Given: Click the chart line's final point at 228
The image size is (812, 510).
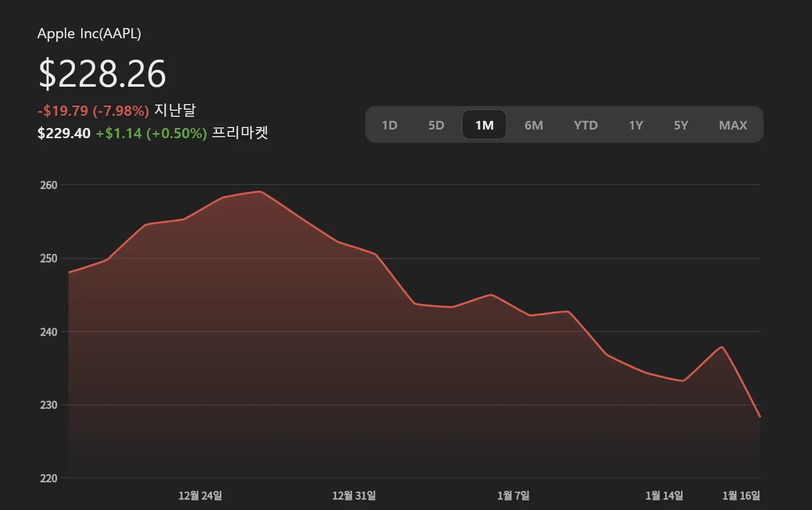Looking at the screenshot, I should click(759, 417).
